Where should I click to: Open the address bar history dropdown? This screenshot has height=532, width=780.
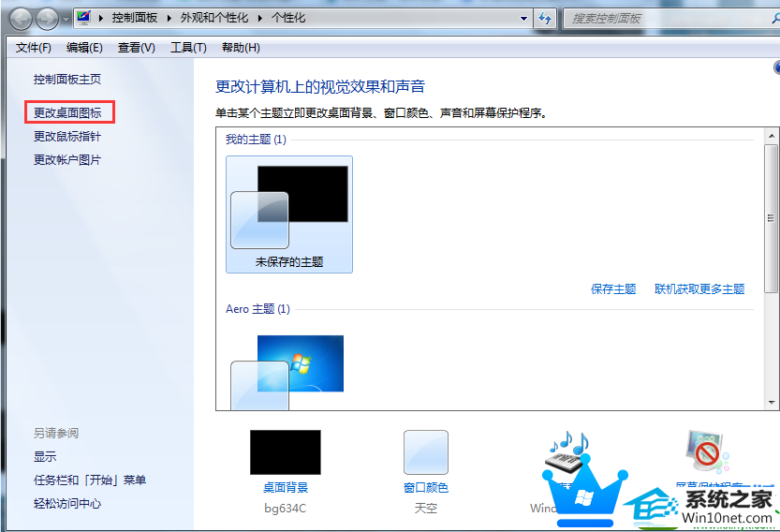tap(523, 19)
